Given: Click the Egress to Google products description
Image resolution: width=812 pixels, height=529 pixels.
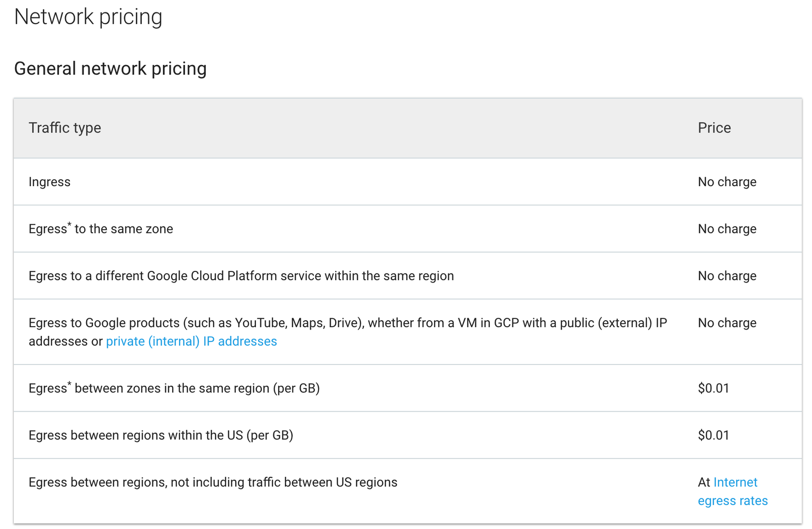Looking at the screenshot, I should pos(347,323).
